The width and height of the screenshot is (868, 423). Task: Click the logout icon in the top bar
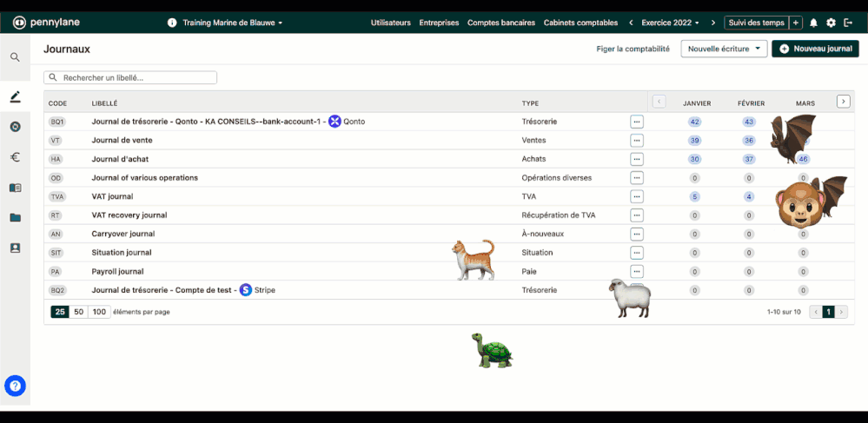coord(848,23)
